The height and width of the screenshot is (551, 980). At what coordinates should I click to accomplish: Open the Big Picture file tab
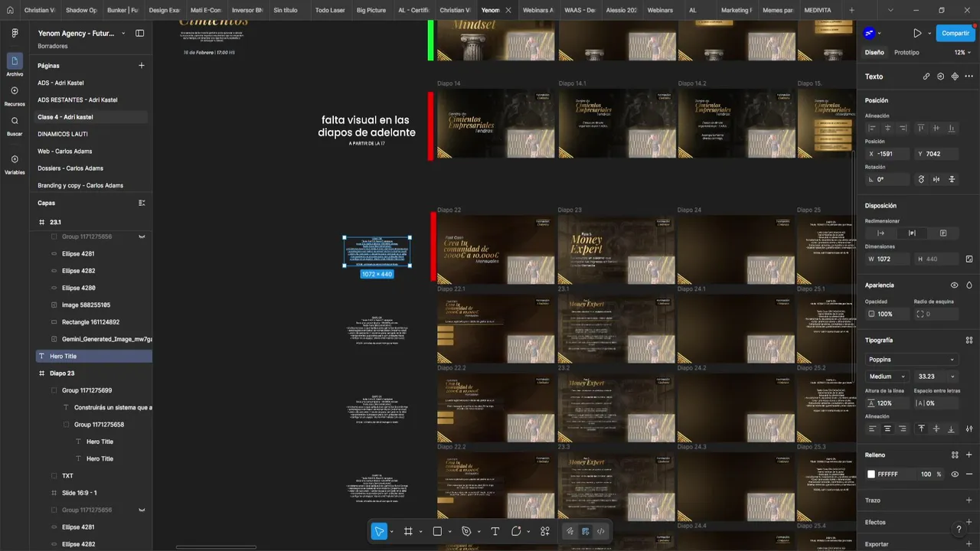(x=371, y=10)
